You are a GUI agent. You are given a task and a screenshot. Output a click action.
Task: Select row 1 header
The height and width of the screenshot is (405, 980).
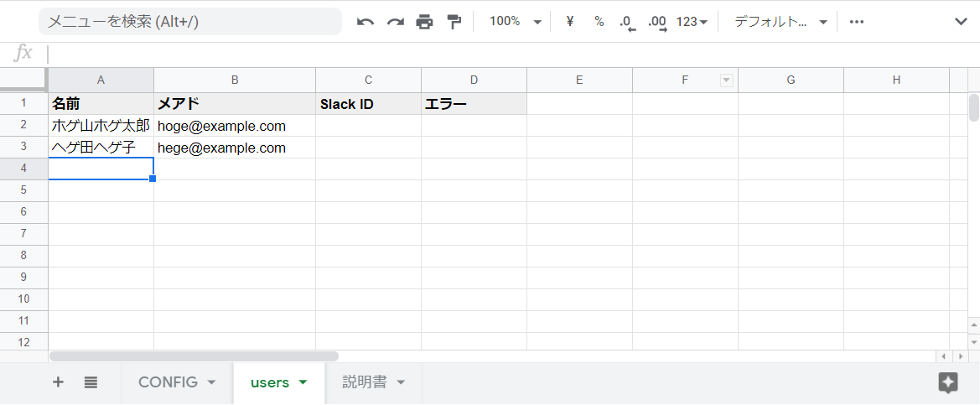click(23, 103)
